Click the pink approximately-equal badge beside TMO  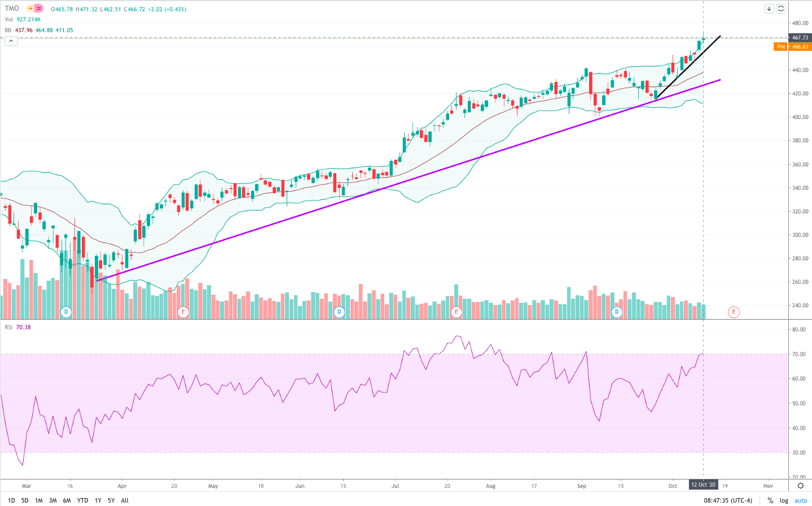coord(38,8)
